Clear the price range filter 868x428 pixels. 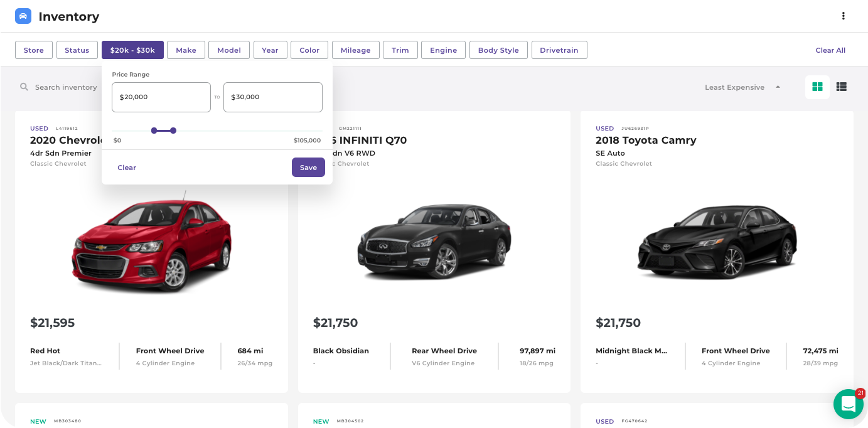[127, 168]
